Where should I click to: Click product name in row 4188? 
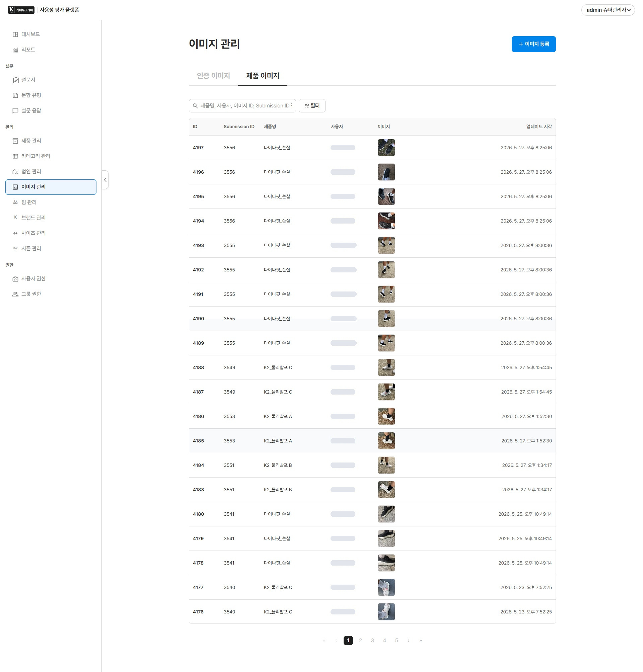278,367
